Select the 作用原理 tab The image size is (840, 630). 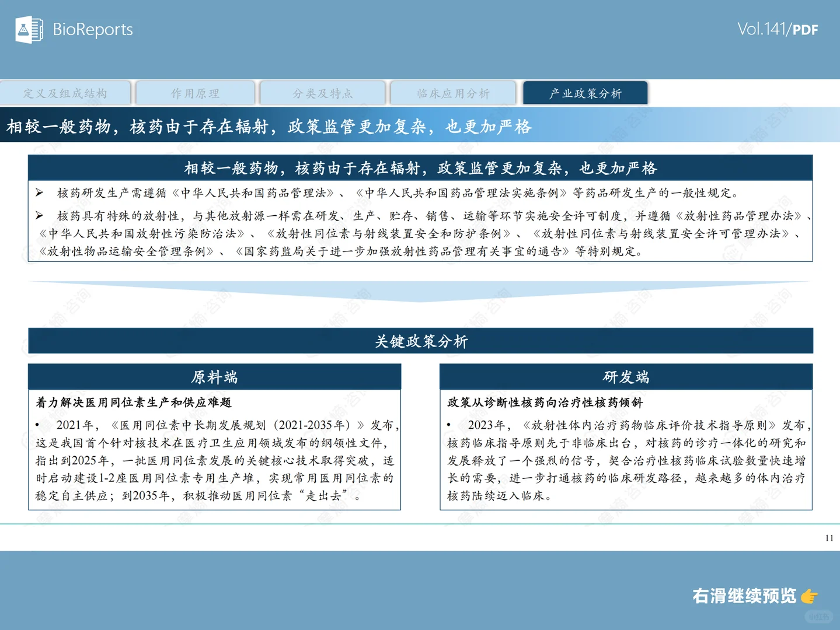click(196, 92)
